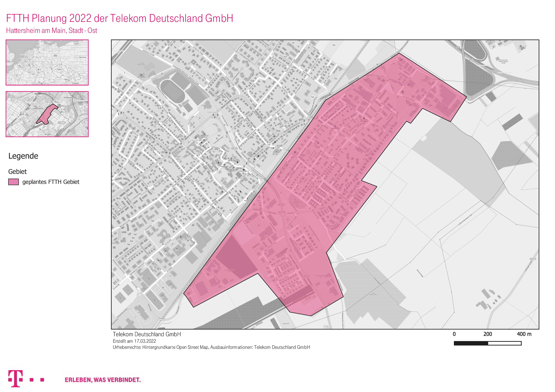
Task: Click the Zum grünen Baum label
Action: pyautogui.click(x=234, y=170)
